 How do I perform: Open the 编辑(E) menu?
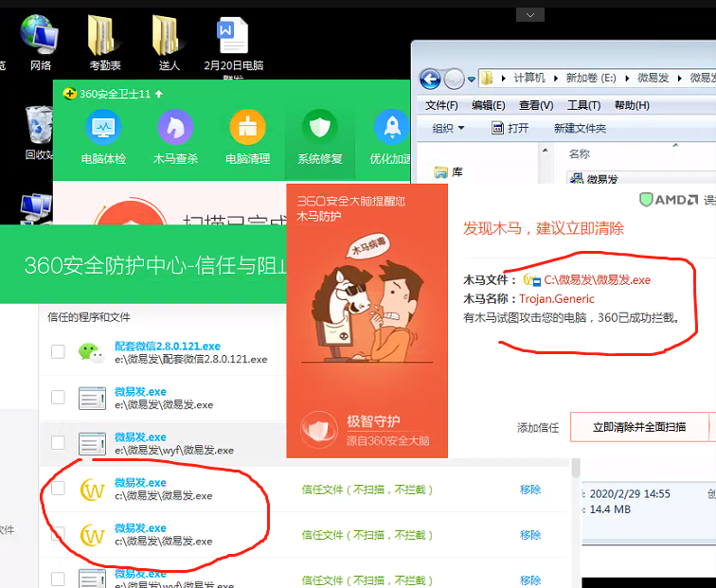click(x=488, y=105)
